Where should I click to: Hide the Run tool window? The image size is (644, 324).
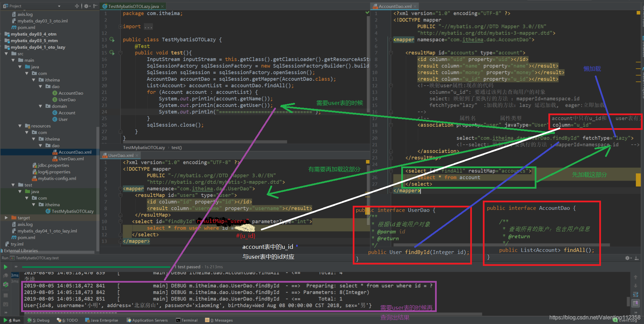637,258
